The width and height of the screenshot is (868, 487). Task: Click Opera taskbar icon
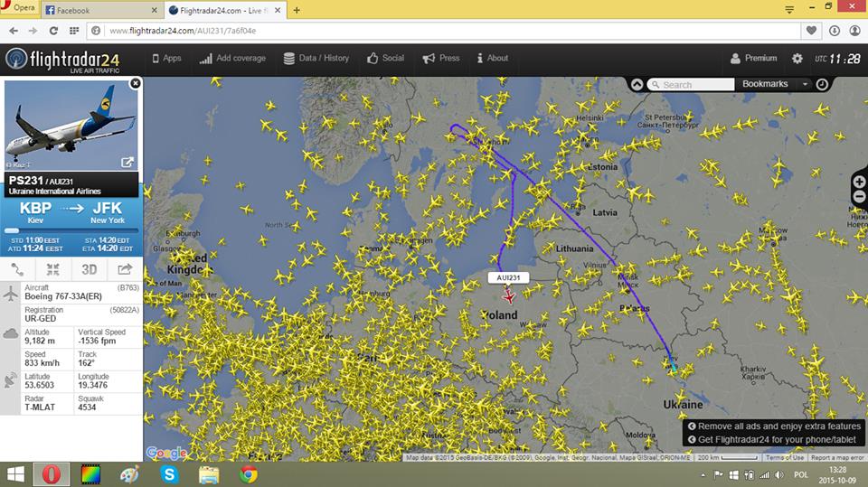tap(52, 474)
